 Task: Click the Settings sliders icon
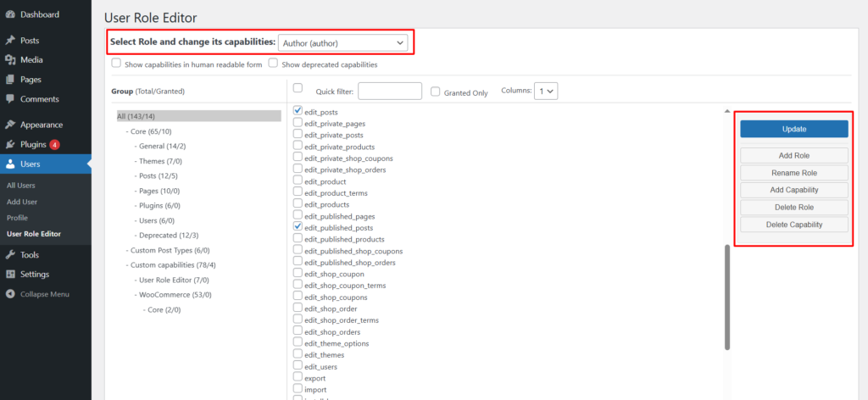pyautogui.click(x=10, y=275)
